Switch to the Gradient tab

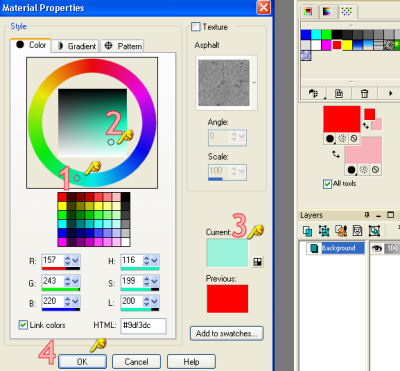click(77, 46)
